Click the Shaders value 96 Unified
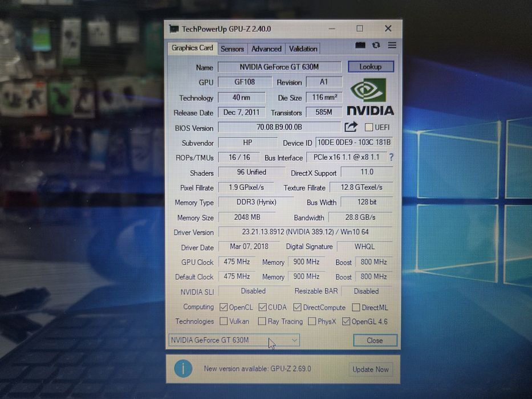Screen dimensions: 532x399 tap(251, 172)
